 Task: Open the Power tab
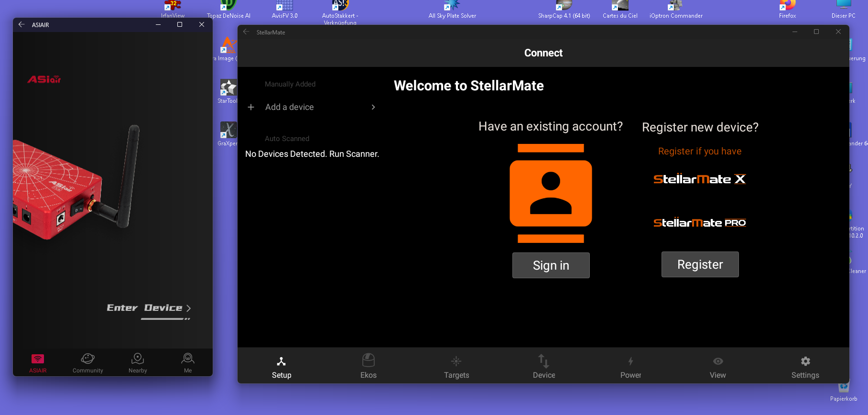click(631, 367)
